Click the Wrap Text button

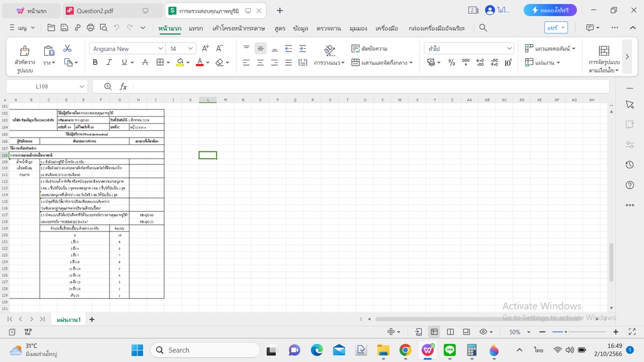370,48
